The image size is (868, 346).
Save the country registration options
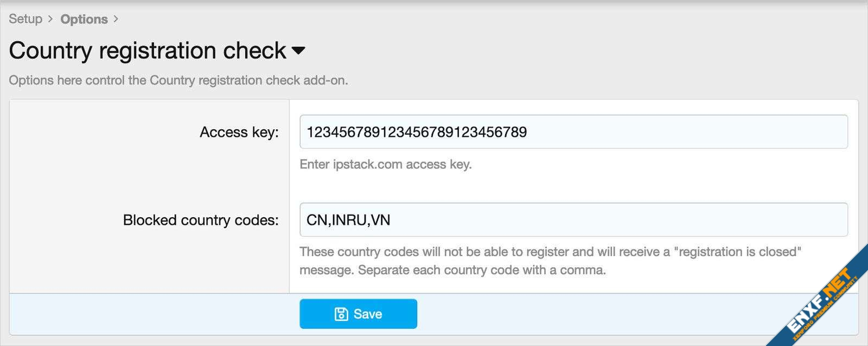coord(358,314)
